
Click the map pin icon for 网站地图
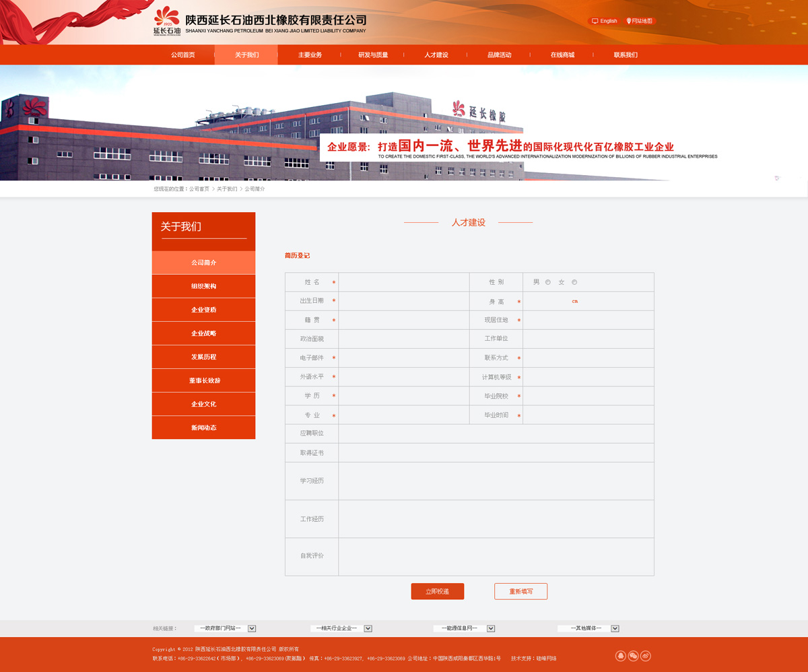point(629,22)
